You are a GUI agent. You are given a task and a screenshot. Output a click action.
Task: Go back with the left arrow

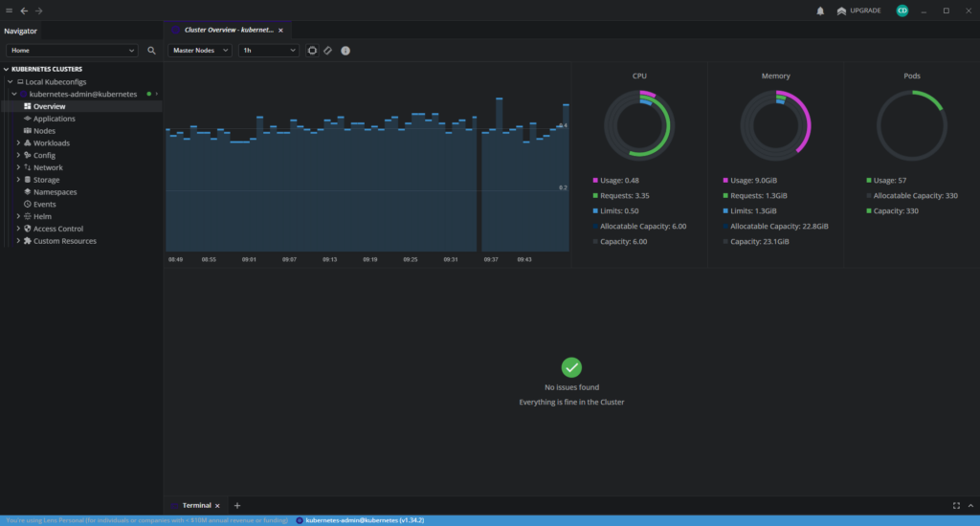click(x=24, y=11)
